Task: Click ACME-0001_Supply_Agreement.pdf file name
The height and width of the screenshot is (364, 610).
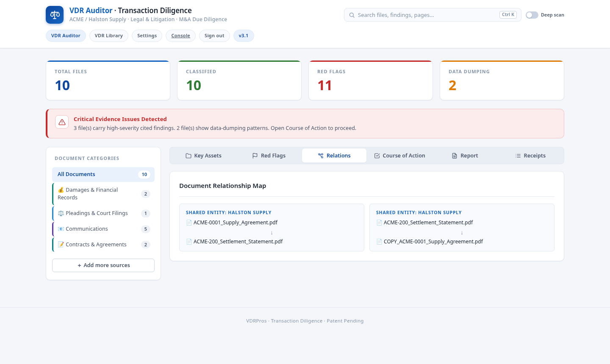Action: click(x=236, y=223)
